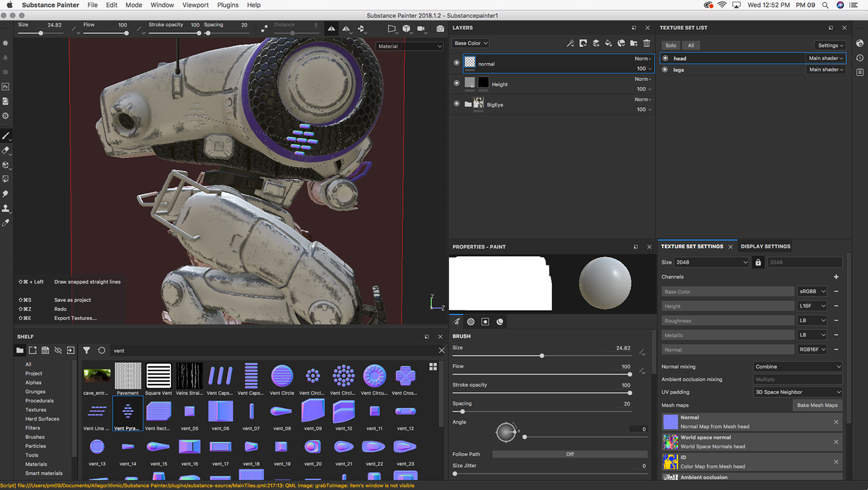Screen dimensions: 868x490
Task: Remove the Normal mesh map with X
Action: pos(836,422)
